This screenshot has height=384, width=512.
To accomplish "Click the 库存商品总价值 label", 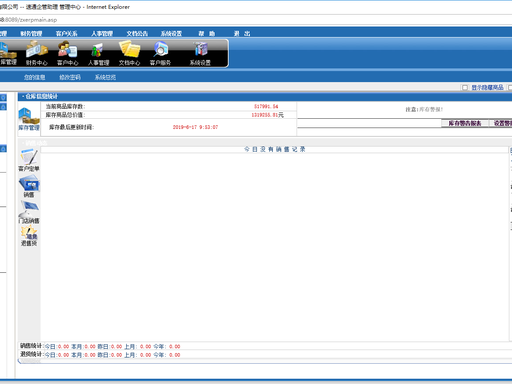I will coord(65,115).
